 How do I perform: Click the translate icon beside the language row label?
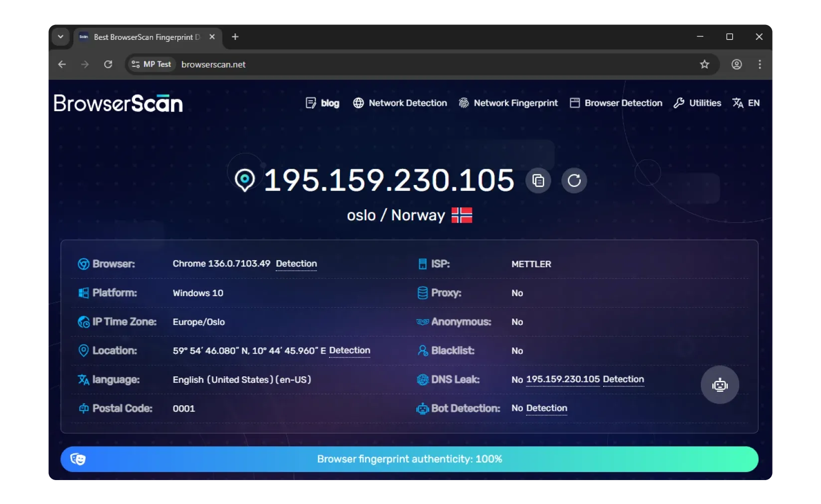point(84,380)
